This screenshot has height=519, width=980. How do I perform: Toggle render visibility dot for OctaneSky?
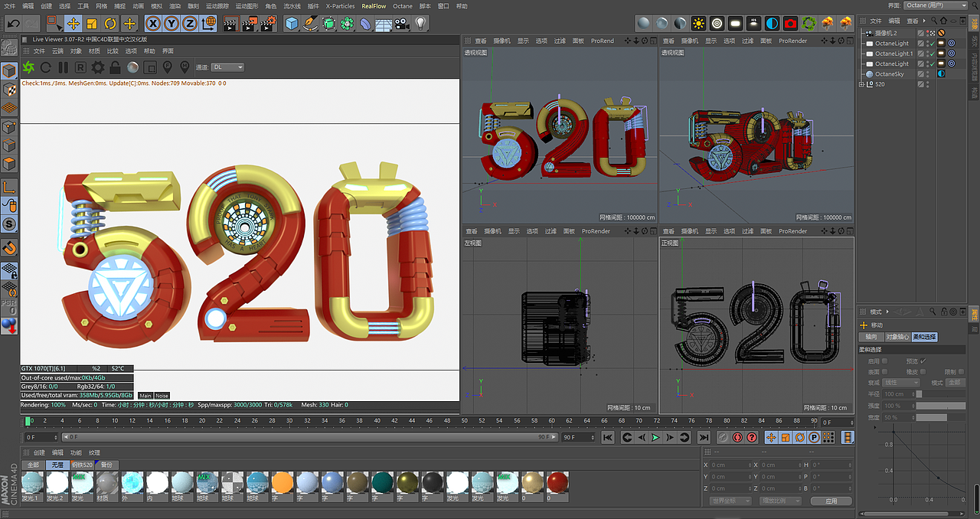928,75
